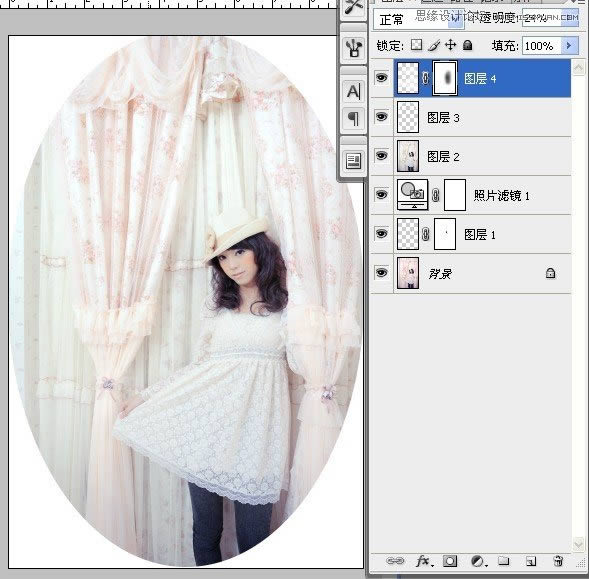Image resolution: width=589 pixels, height=579 pixels.
Task: Toggle lock transparent pixels checkbox
Action: point(416,45)
